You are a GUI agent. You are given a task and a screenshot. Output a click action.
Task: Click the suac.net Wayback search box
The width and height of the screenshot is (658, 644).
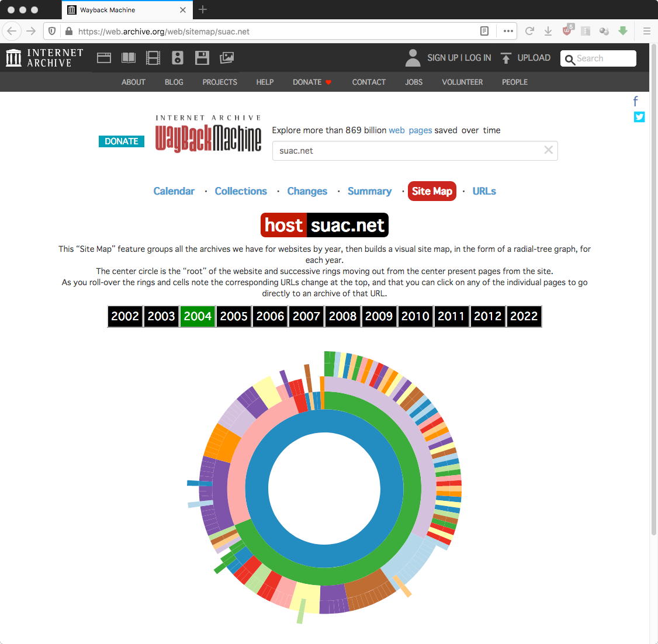click(414, 151)
